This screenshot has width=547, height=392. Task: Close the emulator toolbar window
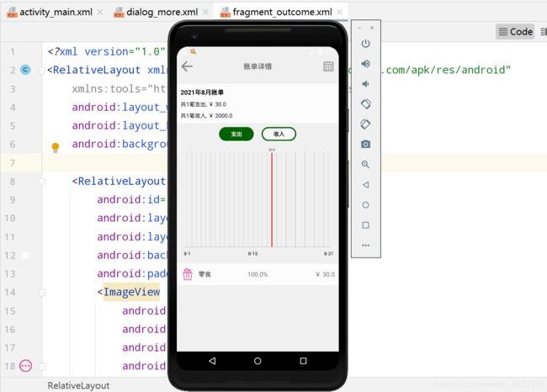[x=372, y=28]
